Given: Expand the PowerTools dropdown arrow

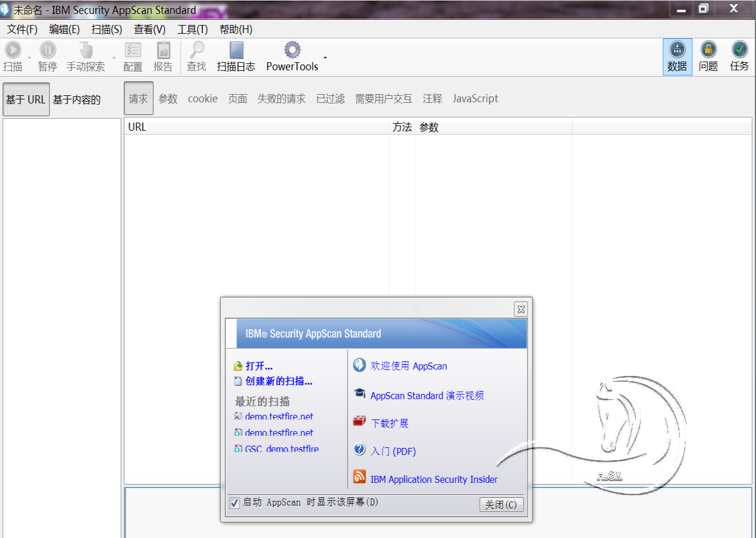Looking at the screenshot, I should tap(325, 58).
